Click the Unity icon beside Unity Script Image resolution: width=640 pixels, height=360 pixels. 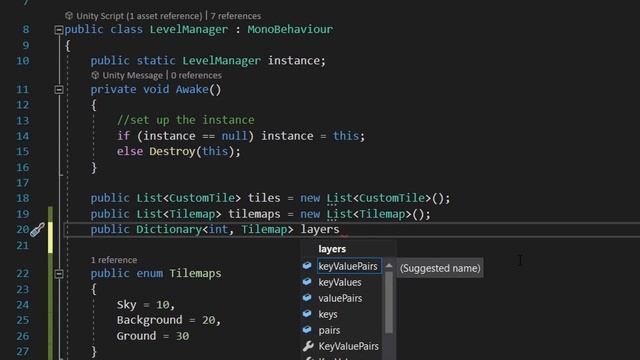click(69, 16)
